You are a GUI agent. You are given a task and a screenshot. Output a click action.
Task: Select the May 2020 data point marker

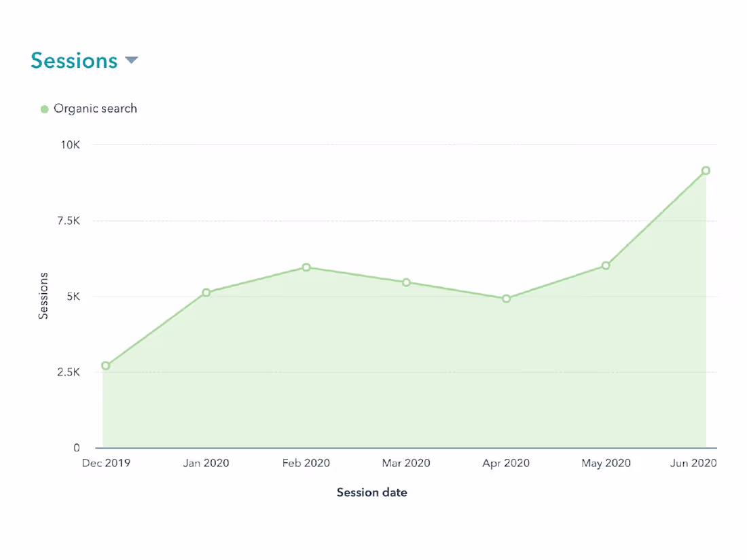605,266
